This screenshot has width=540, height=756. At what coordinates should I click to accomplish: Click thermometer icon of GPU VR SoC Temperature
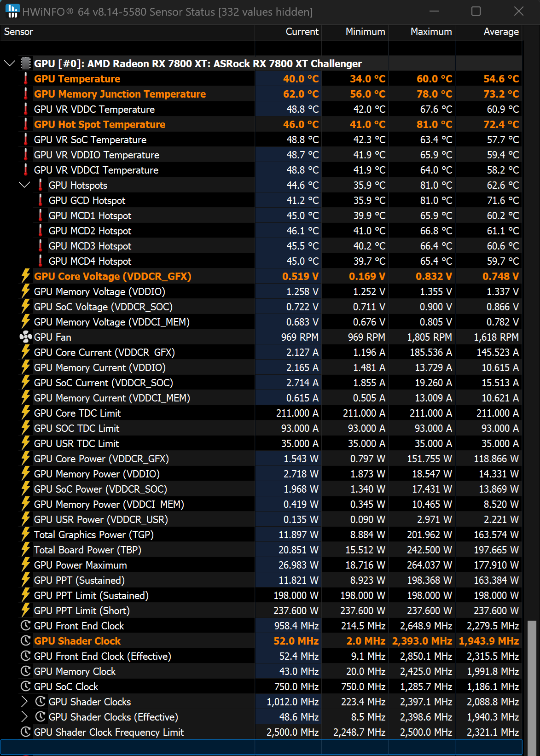tap(26, 139)
